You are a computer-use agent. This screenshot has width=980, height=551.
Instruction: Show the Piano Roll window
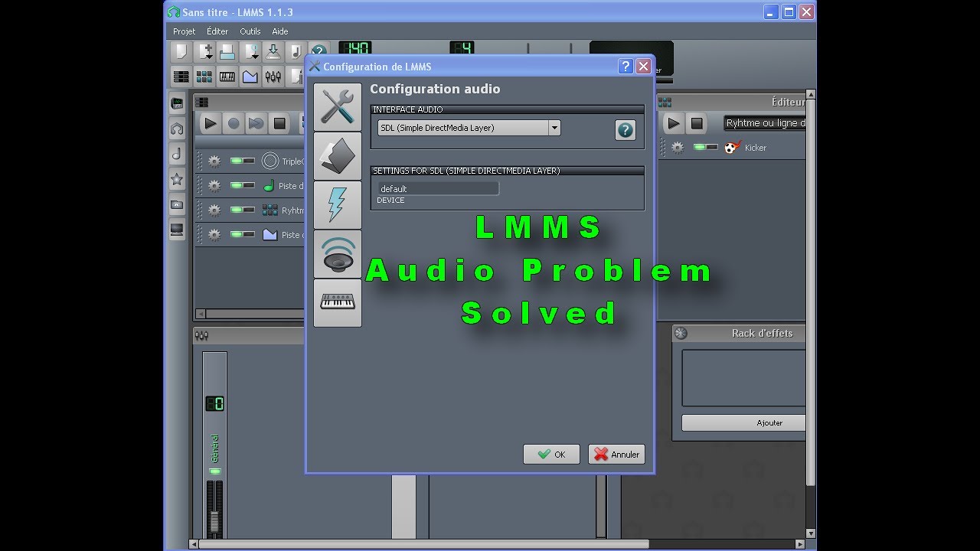point(227,77)
